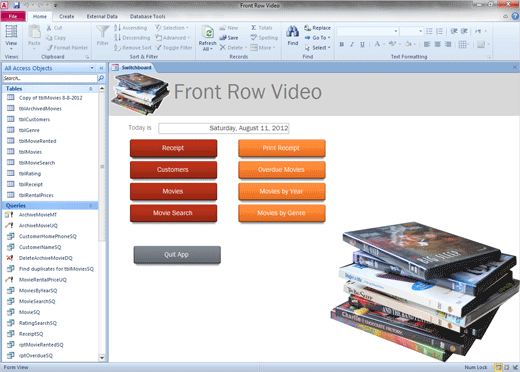520x372 pixels.
Task: Open the More records dropdown
Action: point(263,48)
